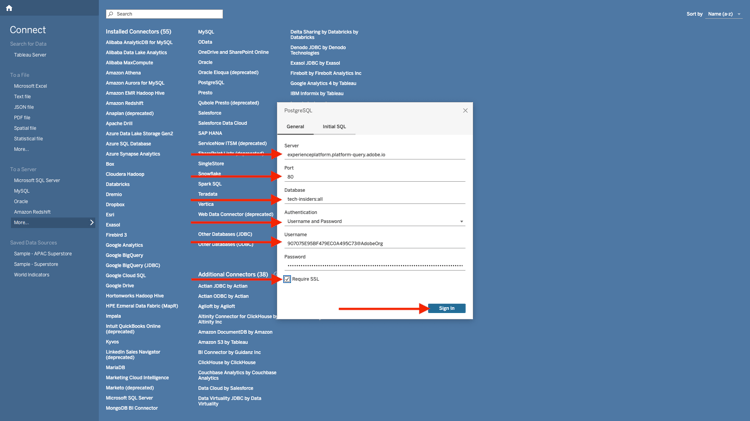750x421 pixels.
Task: Select Amazon Redshift in the sidebar
Action: tap(32, 212)
